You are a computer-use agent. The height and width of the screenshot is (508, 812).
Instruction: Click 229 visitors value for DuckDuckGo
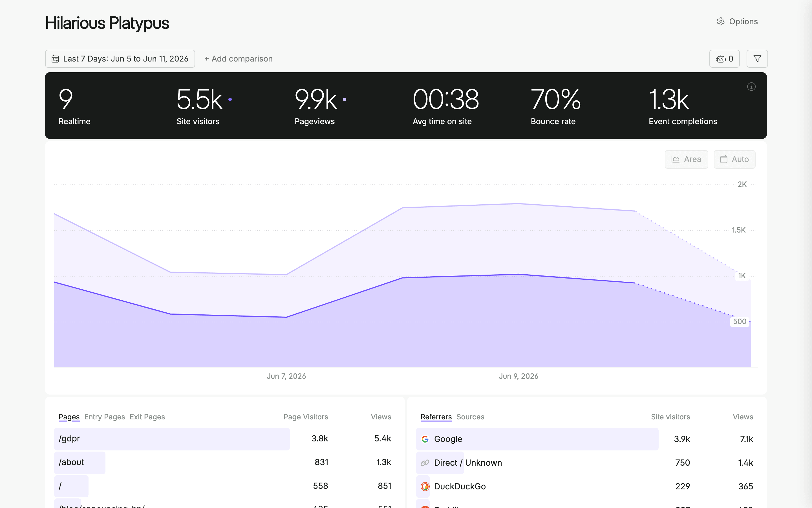pyautogui.click(x=683, y=486)
